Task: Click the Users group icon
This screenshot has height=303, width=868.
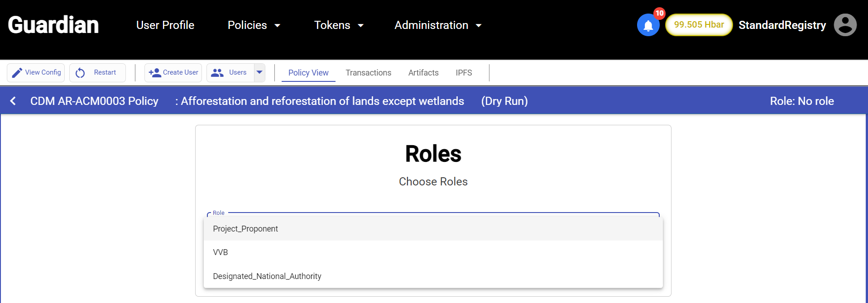Action: point(217,73)
